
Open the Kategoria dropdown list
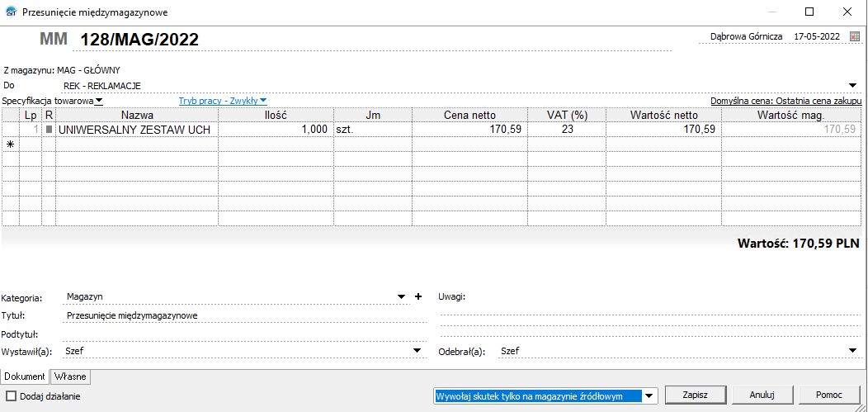(401, 296)
